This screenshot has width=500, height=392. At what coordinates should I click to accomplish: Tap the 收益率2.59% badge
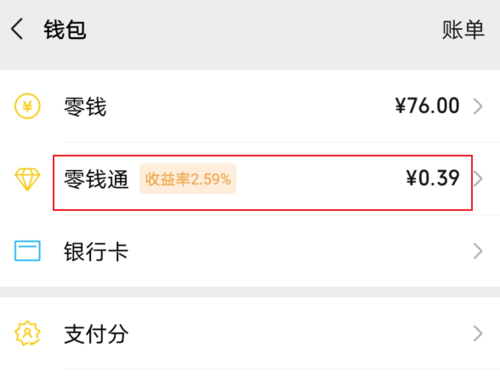tap(188, 179)
